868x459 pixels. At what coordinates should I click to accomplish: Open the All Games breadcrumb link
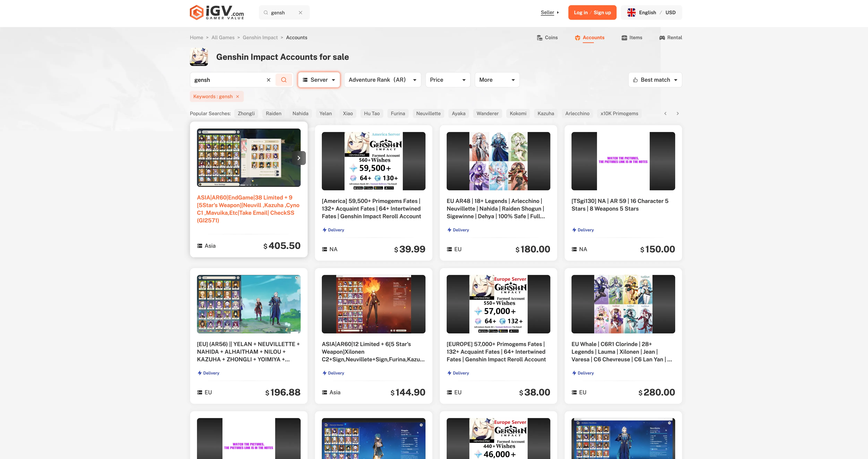point(223,38)
